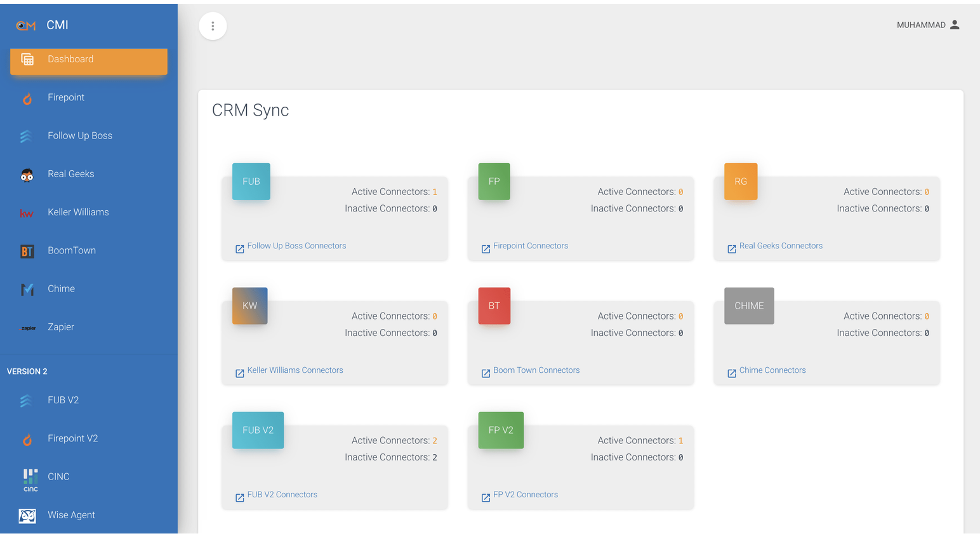Click external-link icon beside Chime Connectors
The height and width of the screenshot is (550, 980).
732,373
